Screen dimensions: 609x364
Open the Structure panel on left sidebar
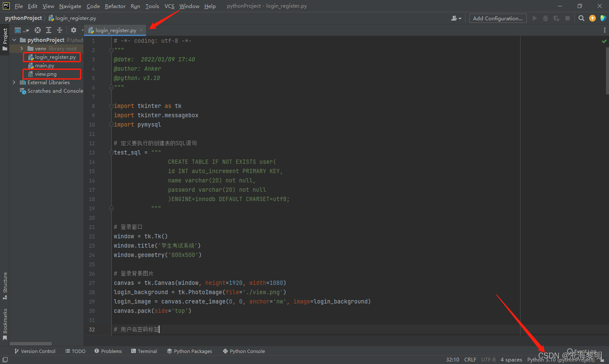coord(5,281)
